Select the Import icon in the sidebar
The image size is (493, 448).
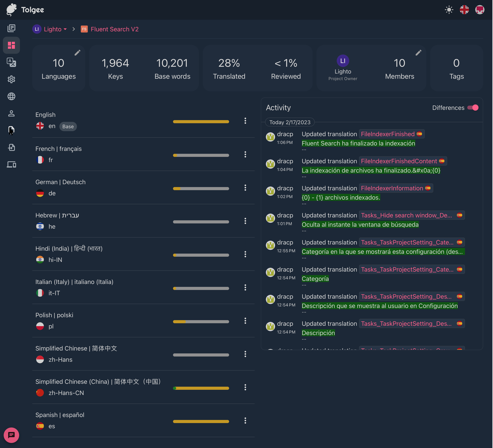tap(11, 147)
